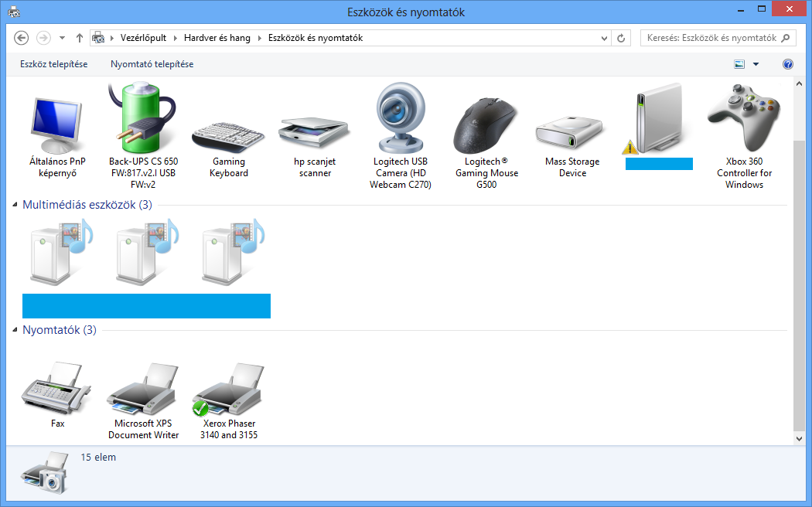Select the Logitech USB Camera webcam icon
This screenshot has height=507, width=812.
pyautogui.click(x=401, y=117)
